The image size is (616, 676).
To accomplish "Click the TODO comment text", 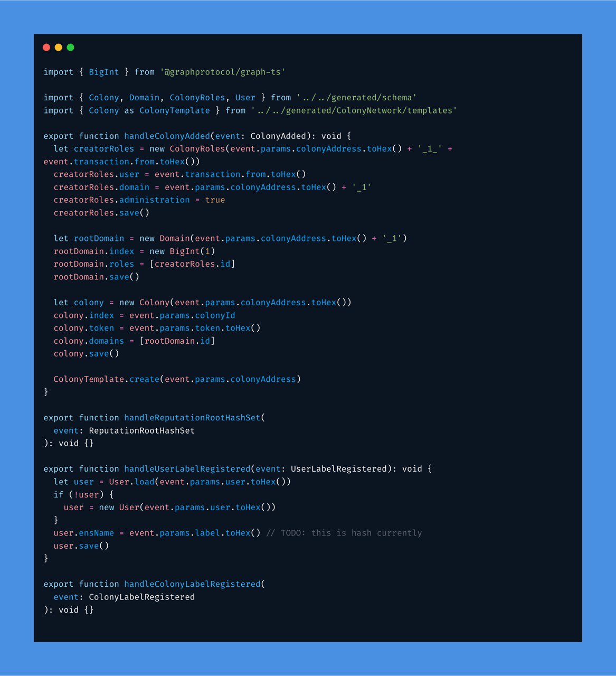I will (344, 533).
